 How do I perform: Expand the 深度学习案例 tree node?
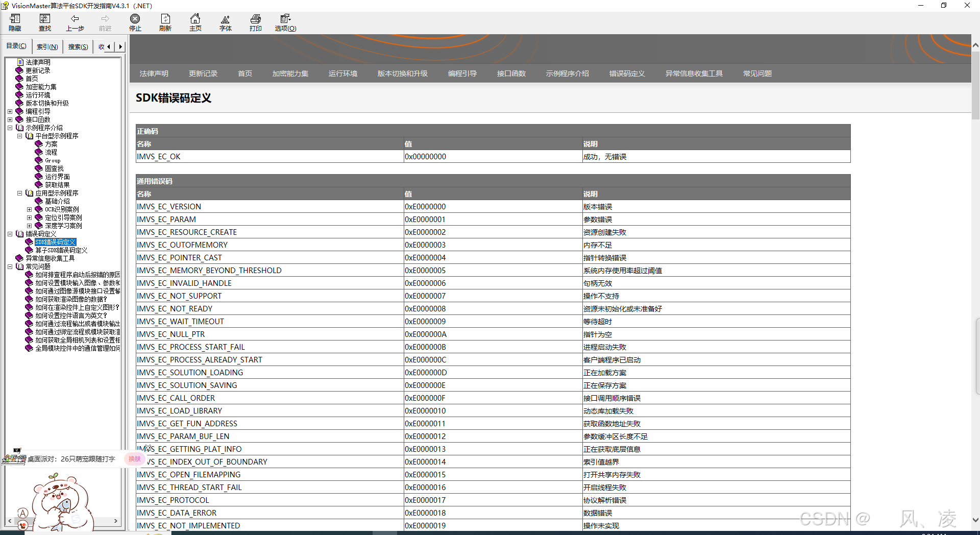tap(29, 226)
